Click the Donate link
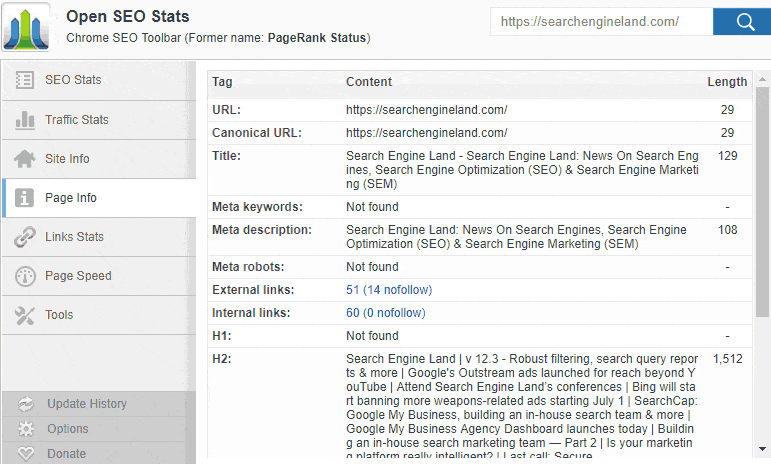771x464 pixels. click(x=66, y=454)
